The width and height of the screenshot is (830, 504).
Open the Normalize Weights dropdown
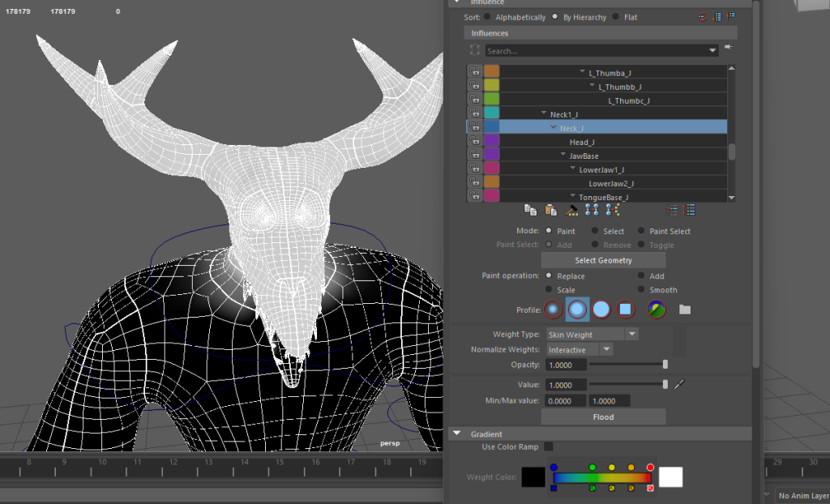pos(580,349)
